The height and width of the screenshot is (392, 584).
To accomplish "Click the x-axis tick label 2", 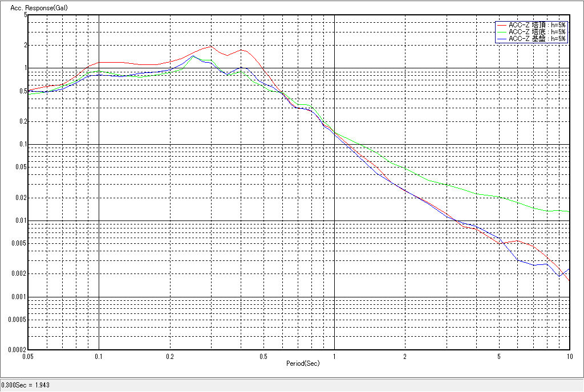I will point(405,356).
